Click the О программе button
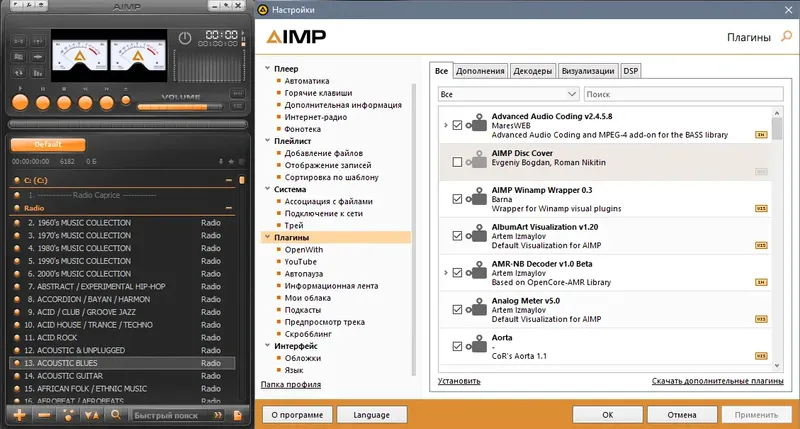800x429 pixels. (297, 415)
